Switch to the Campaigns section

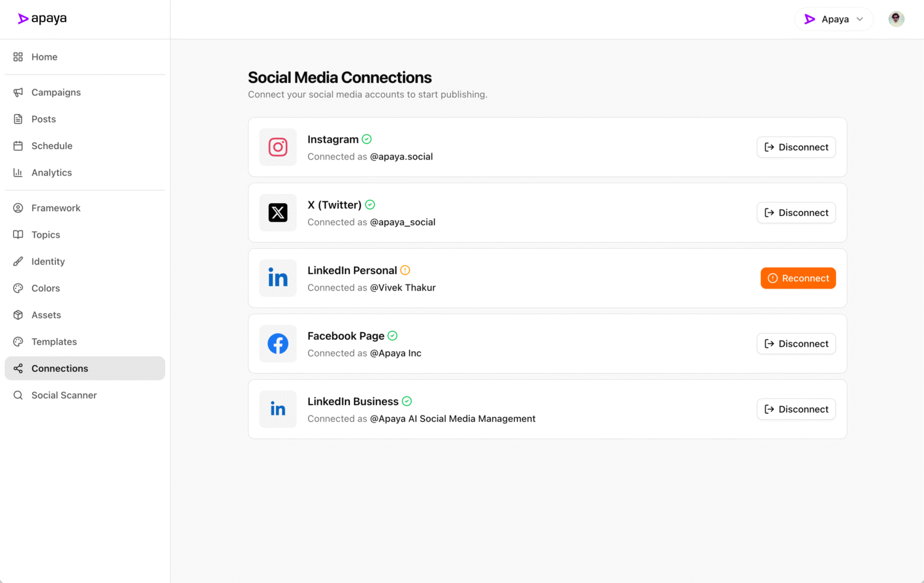click(55, 92)
